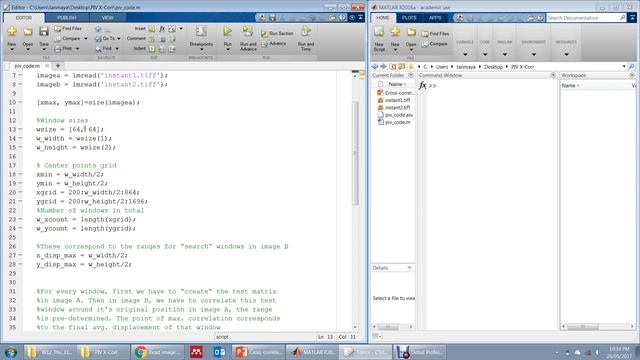This screenshot has width=640, height=360.
Task: Toggle breakpoint dash on line 28
Action: pos(20,264)
